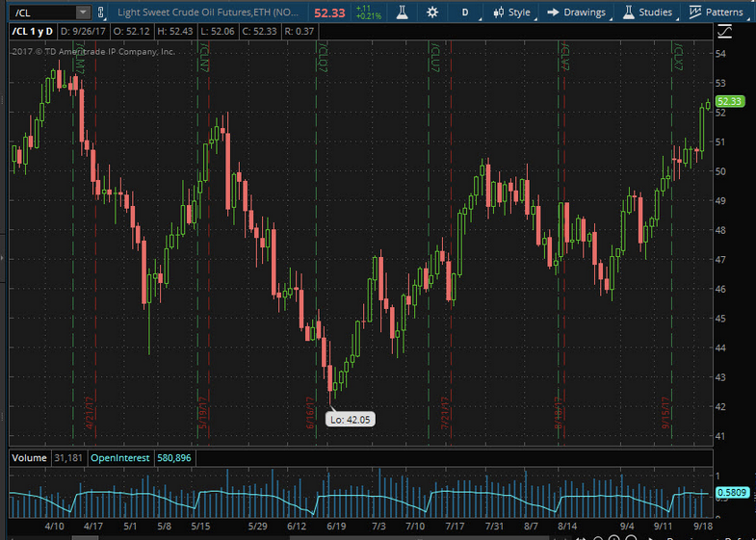Click the R: 0.37 range value
Screen dimensions: 756x540
[300, 32]
